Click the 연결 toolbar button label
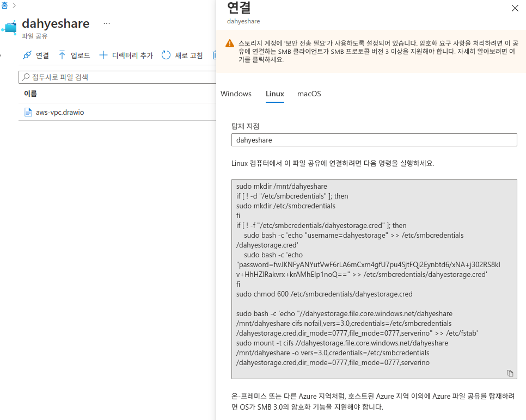The height and width of the screenshot is (420, 526). coord(42,55)
